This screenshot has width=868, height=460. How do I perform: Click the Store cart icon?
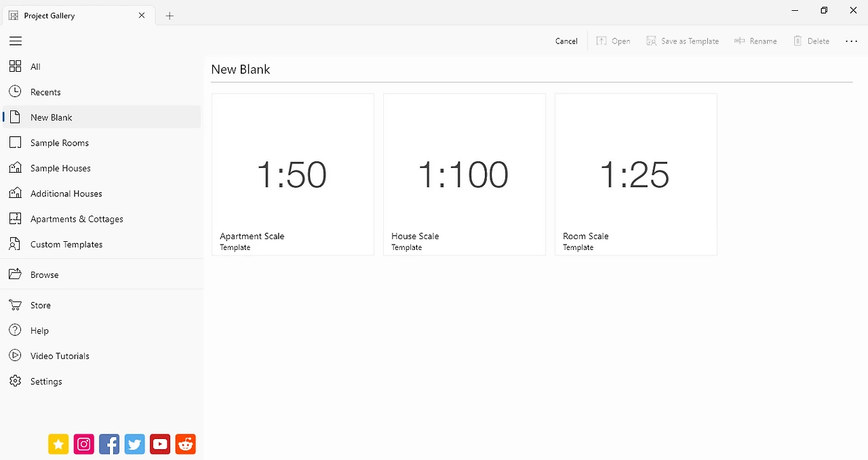tap(15, 305)
